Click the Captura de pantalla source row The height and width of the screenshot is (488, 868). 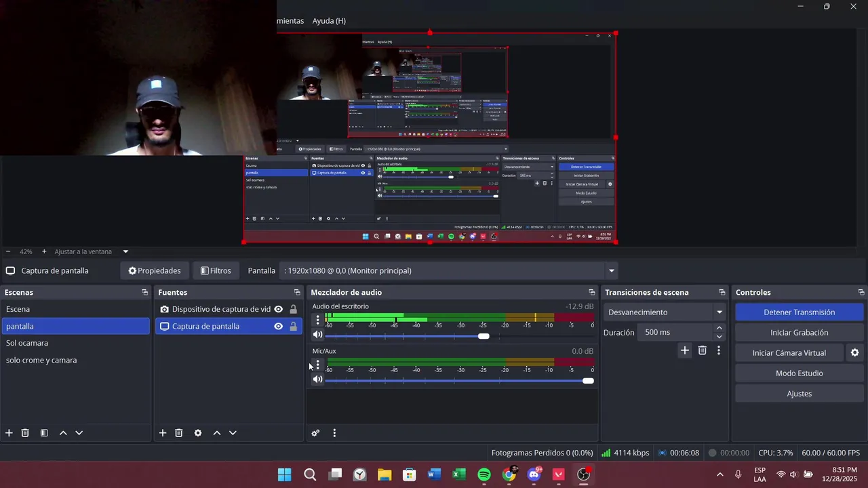pyautogui.click(x=229, y=326)
